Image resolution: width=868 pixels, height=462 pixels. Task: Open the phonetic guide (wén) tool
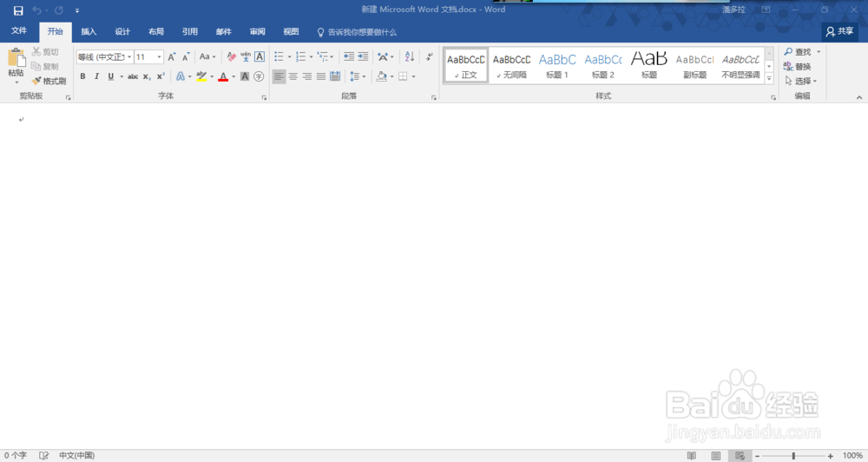(x=246, y=56)
